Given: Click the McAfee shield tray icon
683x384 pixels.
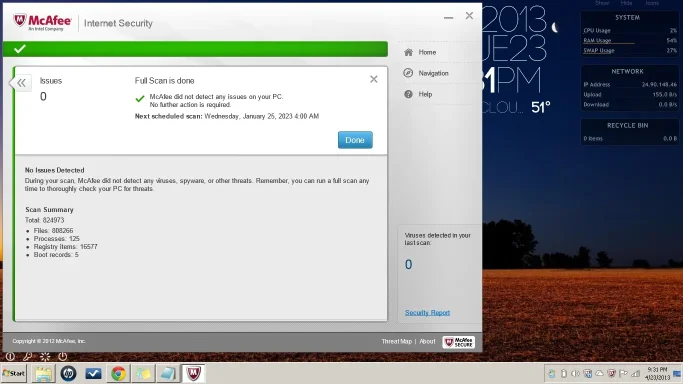Looking at the screenshot, I should click(x=612, y=374).
